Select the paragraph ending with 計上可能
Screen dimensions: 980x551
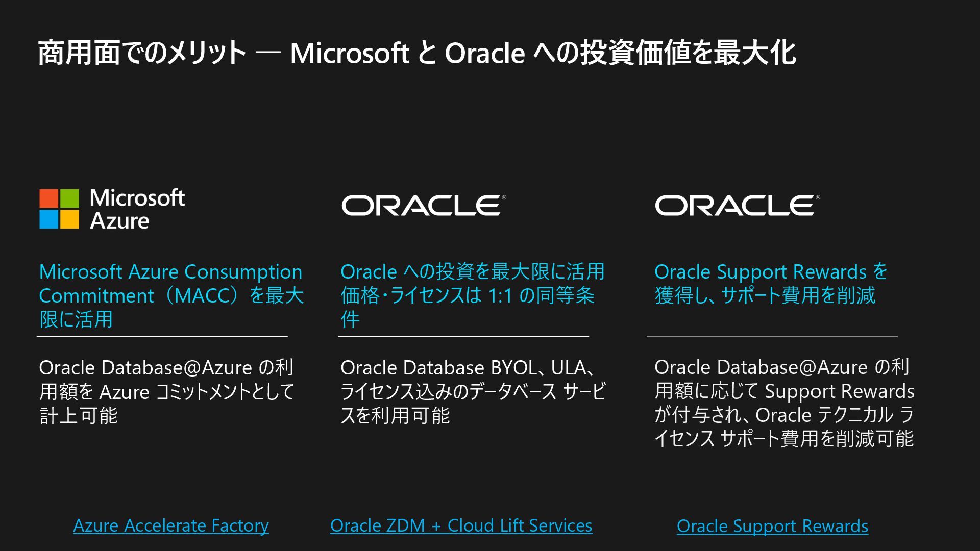click(166, 391)
